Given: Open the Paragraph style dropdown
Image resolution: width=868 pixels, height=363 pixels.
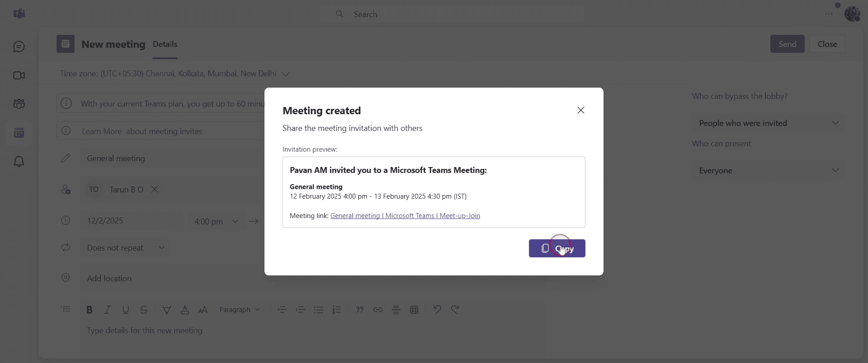Looking at the screenshot, I should point(240,310).
